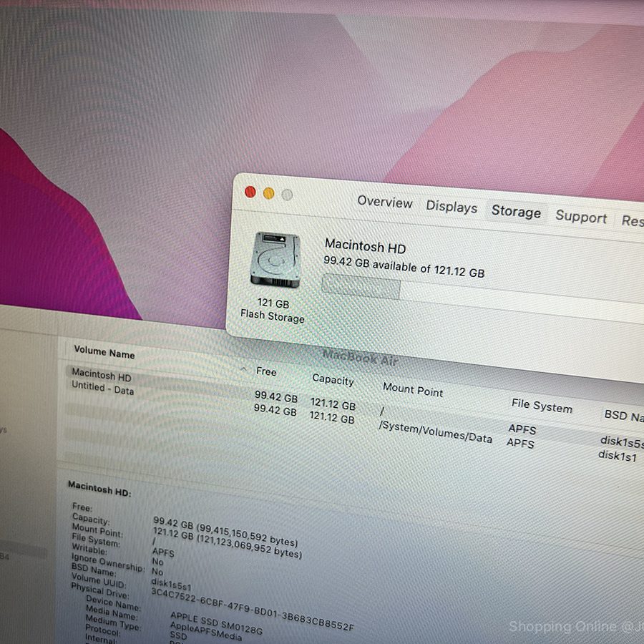The width and height of the screenshot is (644, 644).
Task: Switch to the Overview tab
Action: coord(385,202)
